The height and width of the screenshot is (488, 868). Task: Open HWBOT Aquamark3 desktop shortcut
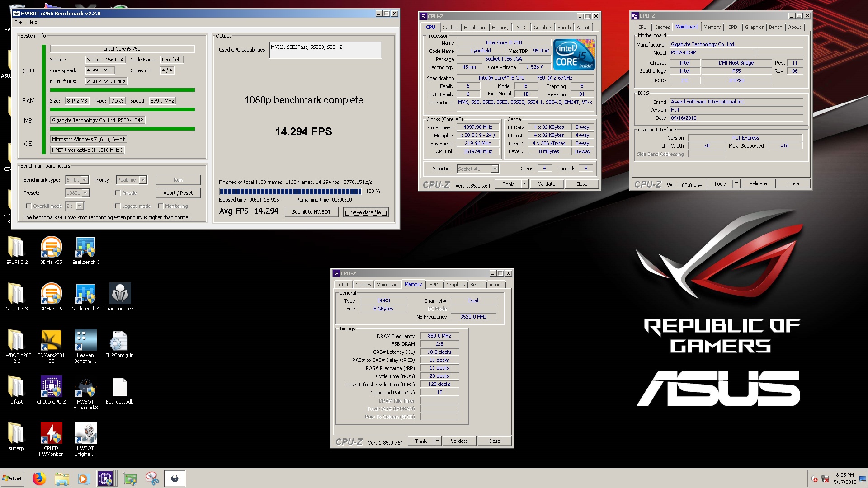(x=85, y=393)
